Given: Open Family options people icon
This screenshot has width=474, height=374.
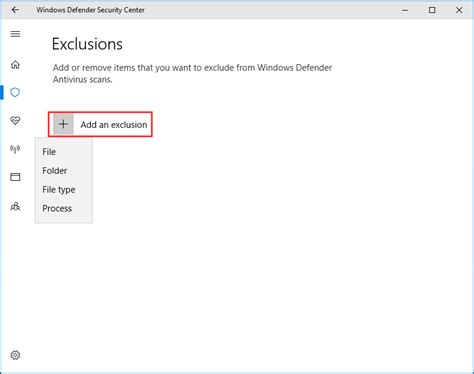Looking at the screenshot, I should (x=15, y=206).
